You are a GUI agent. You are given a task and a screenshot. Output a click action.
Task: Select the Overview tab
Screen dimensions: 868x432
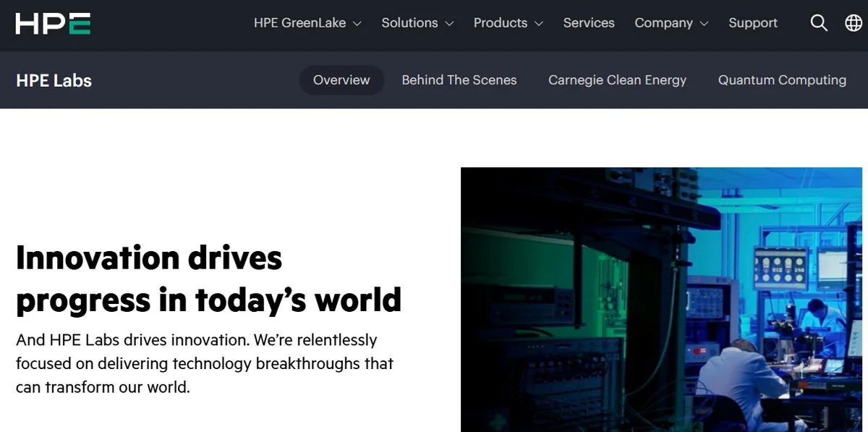341,80
